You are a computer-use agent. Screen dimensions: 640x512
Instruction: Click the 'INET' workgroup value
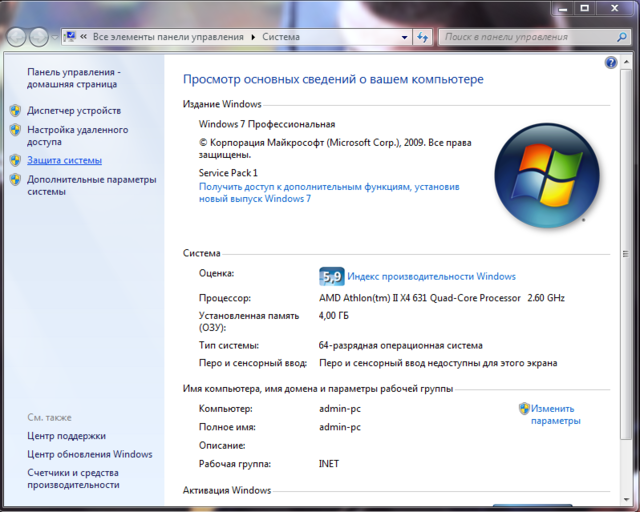329,464
